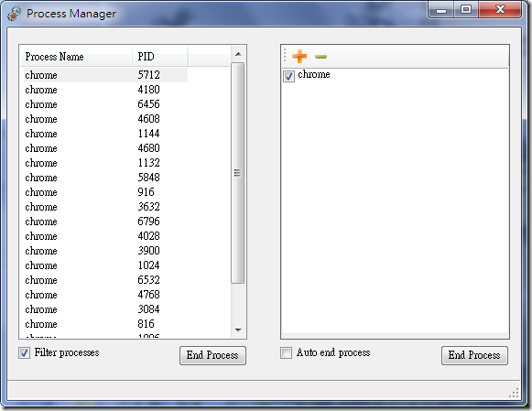Select the chrome process with PID 6796
This screenshot has height=411, width=532.
pyautogui.click(x=105, y=222)
